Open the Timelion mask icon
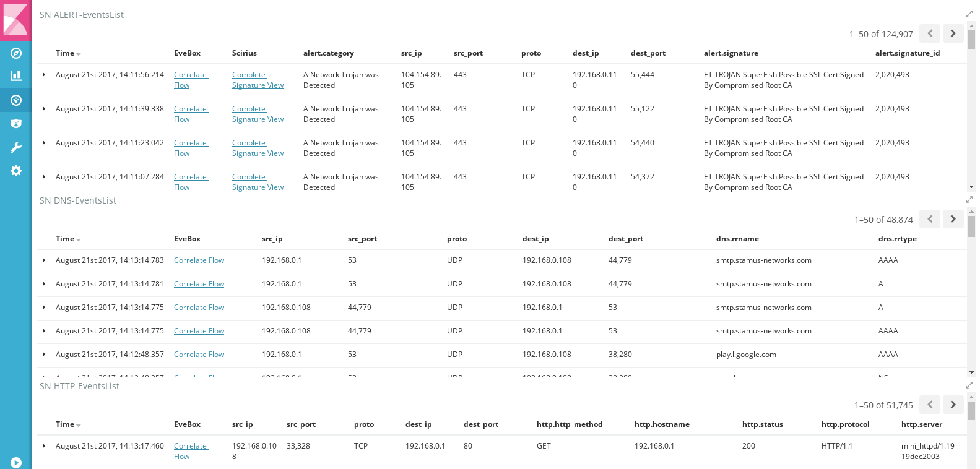Image resolution: width=980 pixels, height=469 pixels. (x=16, y=124)
